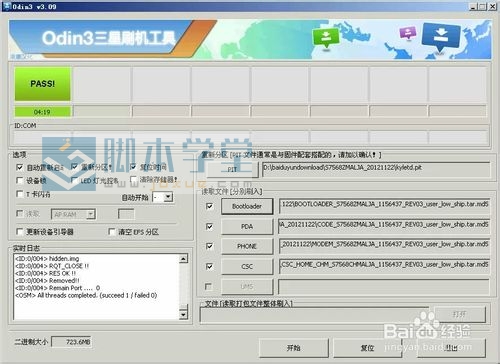The width and height of the screenshot is (500, 364).
Task: Click the PHONE file button
Action: click(x=247, y=246)
